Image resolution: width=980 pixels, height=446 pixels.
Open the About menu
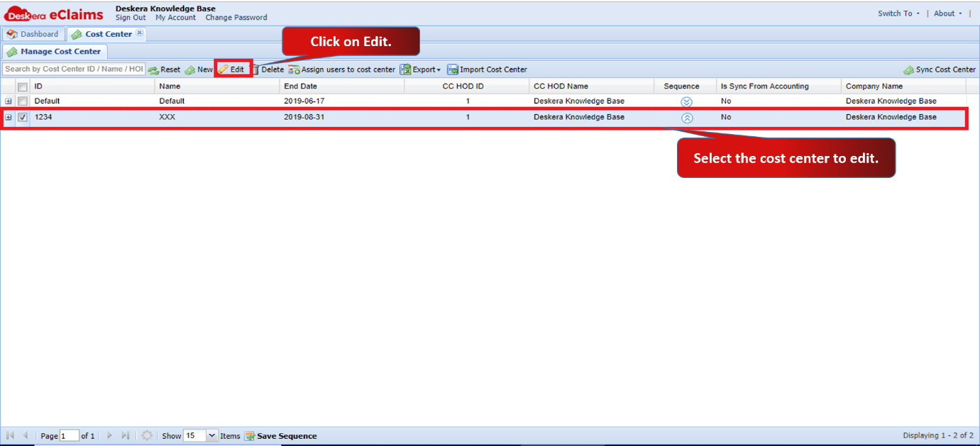(948, 13)
